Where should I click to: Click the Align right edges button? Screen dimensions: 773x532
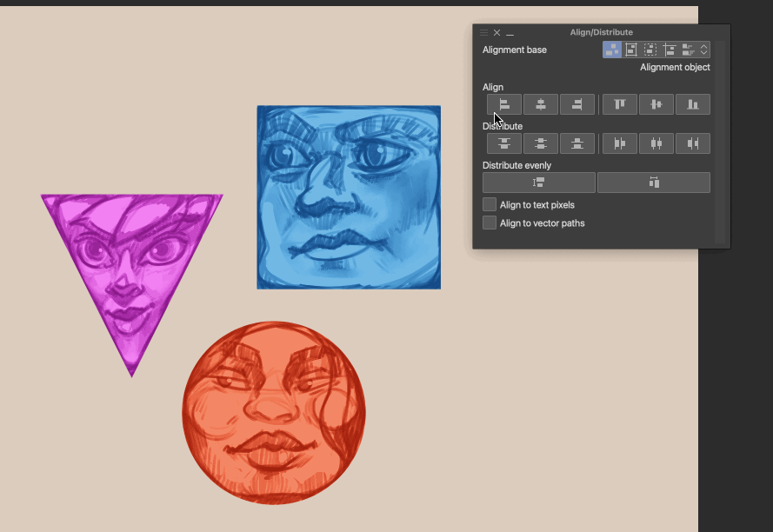click(576, 104)
